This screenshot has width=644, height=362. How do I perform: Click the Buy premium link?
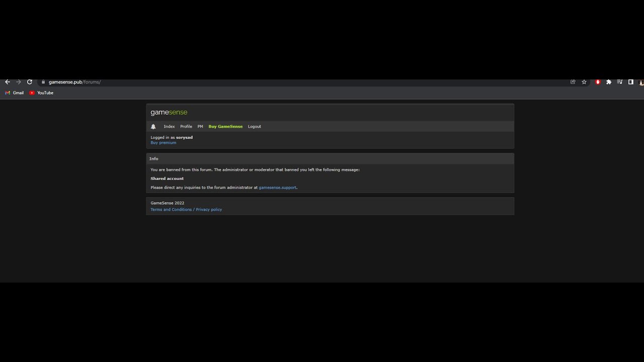click(x=164, y=143)
